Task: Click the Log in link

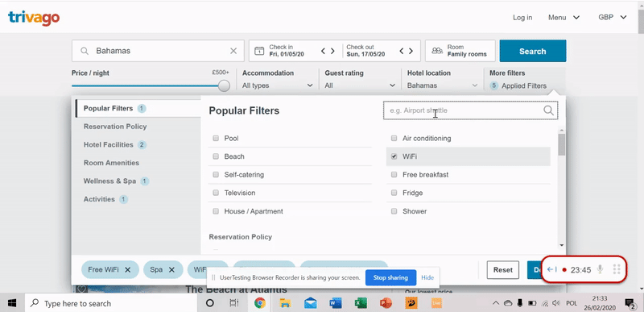Action: (522, 17)
